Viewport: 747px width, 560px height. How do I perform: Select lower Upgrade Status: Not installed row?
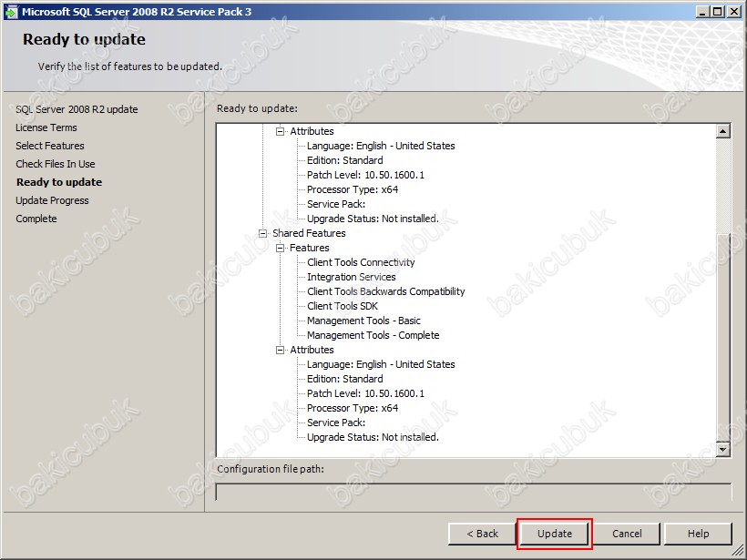click(373, 437)
